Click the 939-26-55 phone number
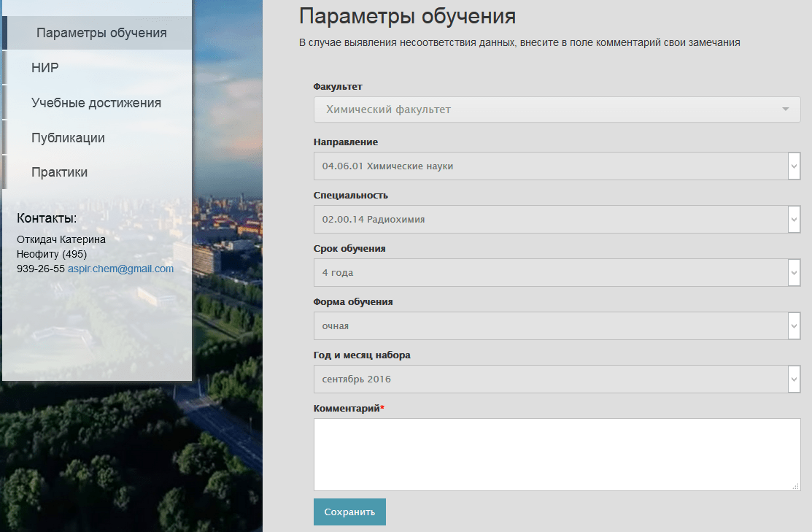Viewport: 812px width, 532px height. click(40, 269)
